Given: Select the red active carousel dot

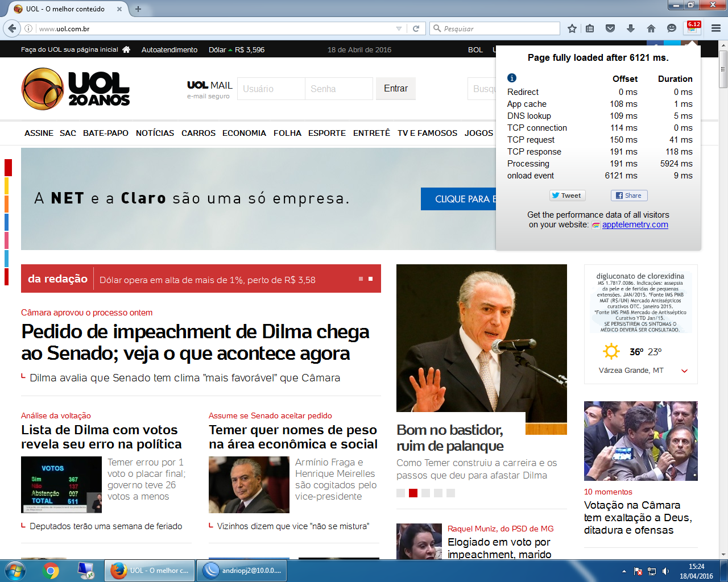Looking at the screenshot, I should point(413,493).
